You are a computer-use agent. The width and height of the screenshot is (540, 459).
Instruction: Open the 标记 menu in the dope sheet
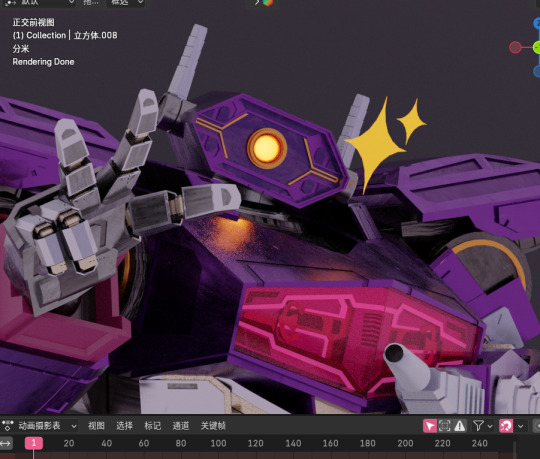click(x=153, y=426)
